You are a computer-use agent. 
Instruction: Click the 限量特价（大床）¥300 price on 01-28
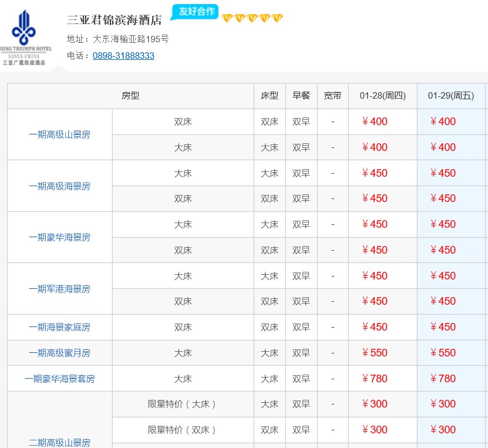click(375, 404)
